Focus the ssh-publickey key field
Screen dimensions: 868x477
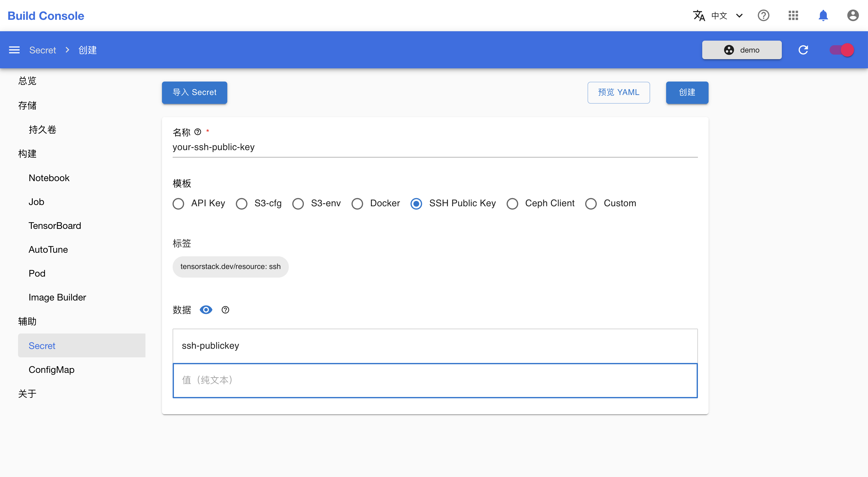click(x=435, y=346)
